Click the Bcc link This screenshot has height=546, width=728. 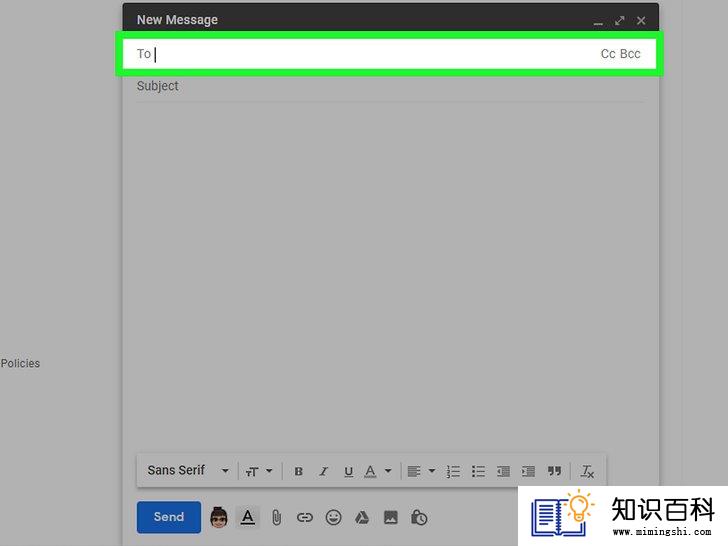pyautogui.click(x=630, y=54)
